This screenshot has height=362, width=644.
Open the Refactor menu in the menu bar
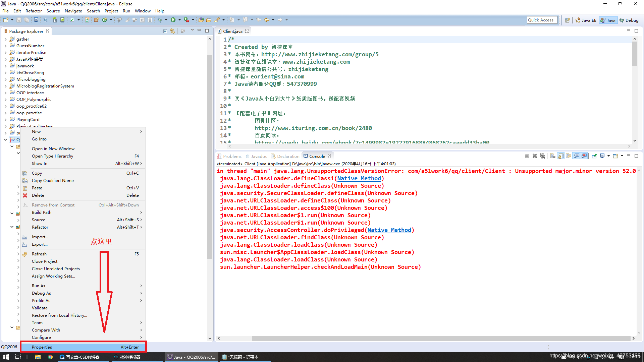tap(34, 11)
